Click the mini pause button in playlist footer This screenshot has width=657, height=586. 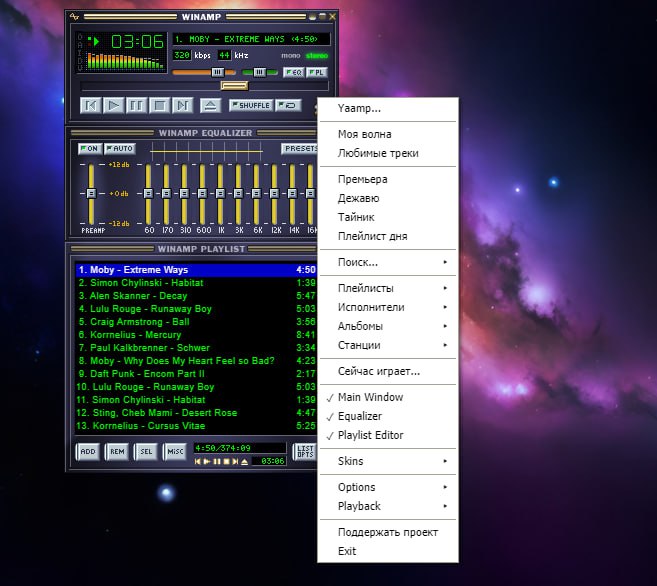(x=217, y=461)
